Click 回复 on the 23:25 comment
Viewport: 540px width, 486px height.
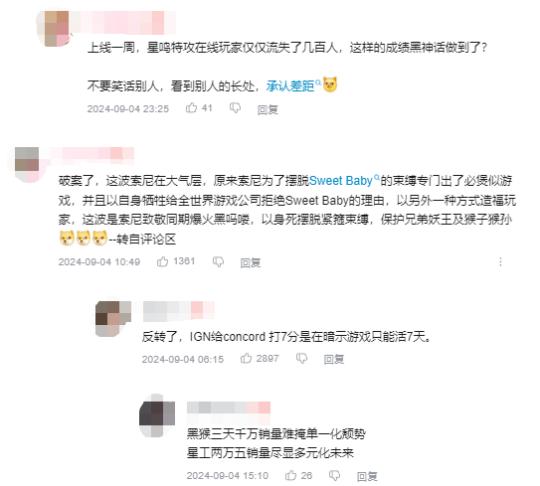tap(268, 109)
